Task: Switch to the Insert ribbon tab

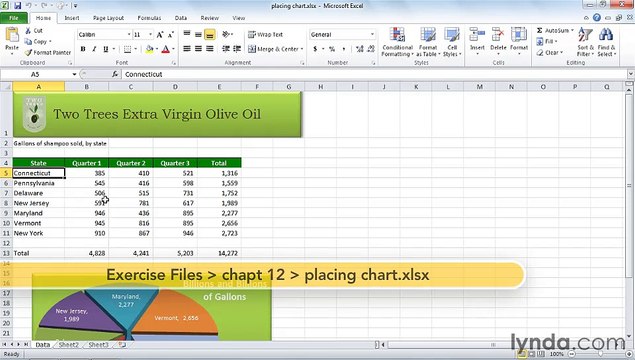Action: pyautogui.click(x=72, y=18)
